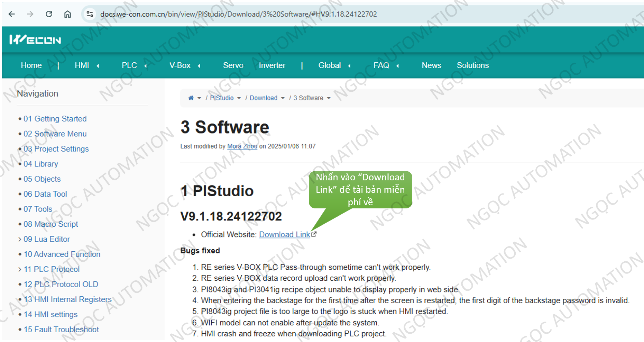644x342 pixels.
Task: Open 09 Lua Editor in navigation
Action: pyautogui.click(x=47, y=239)
